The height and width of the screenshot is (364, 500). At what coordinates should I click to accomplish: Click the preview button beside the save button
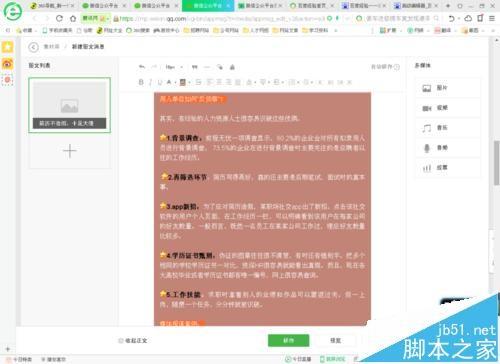point(335,340)
